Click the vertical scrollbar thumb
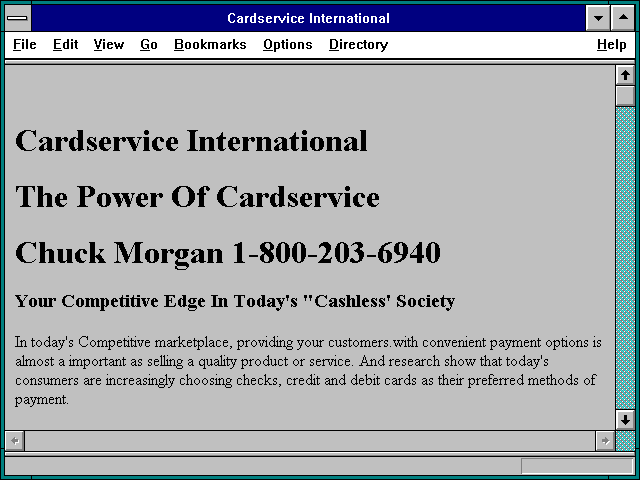Image resolution: width=640 pixels, height=480 pixels. (625, 96)
